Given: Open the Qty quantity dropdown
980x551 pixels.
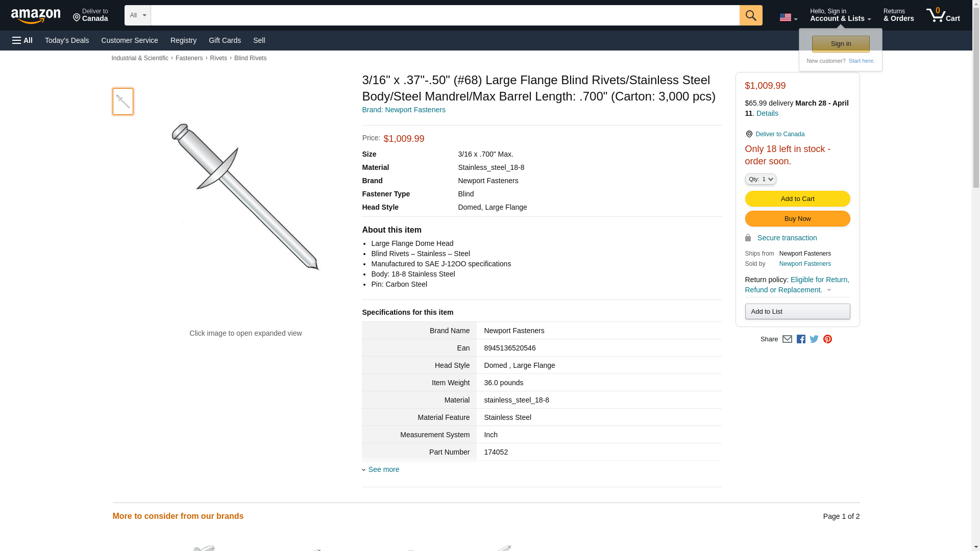Looking at the screenshot, I should pyautogui.click(x=760, y=179).
